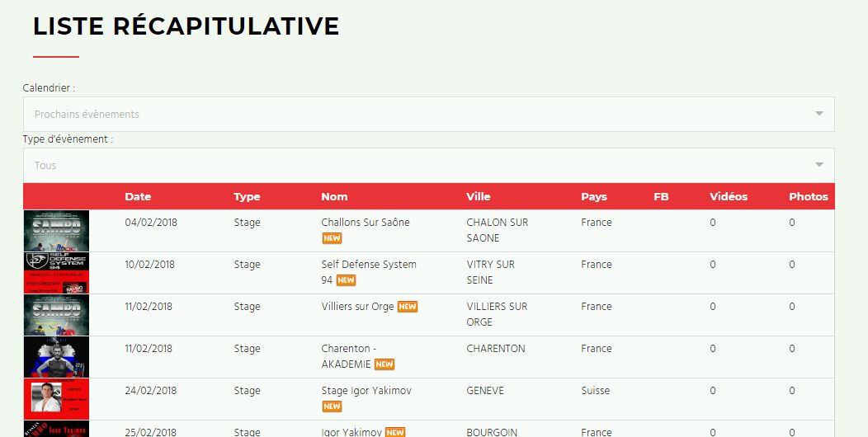Open the Stage Igor Yakimov Geneva thumbnail
Screen dimensions: 868x437
pyautogui.click(x=56, y=399)
